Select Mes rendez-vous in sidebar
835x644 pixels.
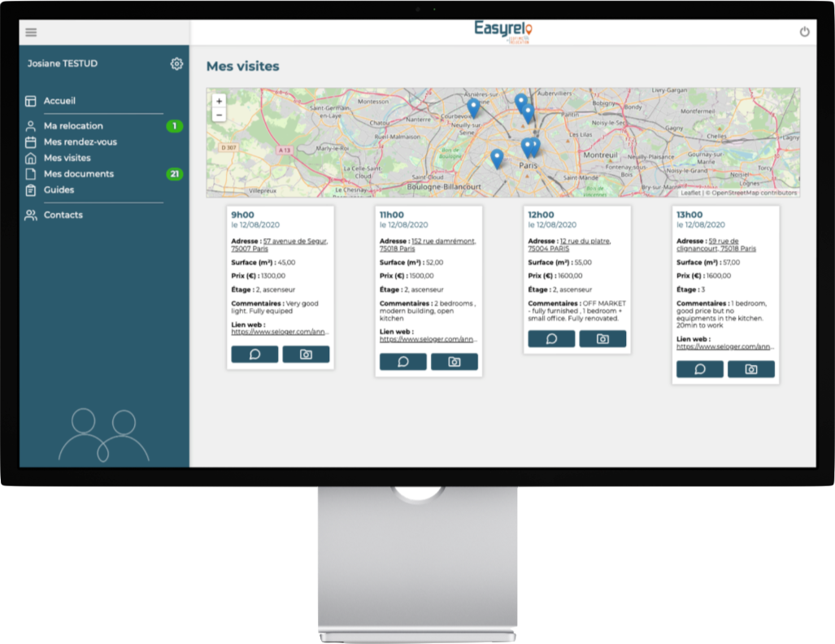click(80, 142)
